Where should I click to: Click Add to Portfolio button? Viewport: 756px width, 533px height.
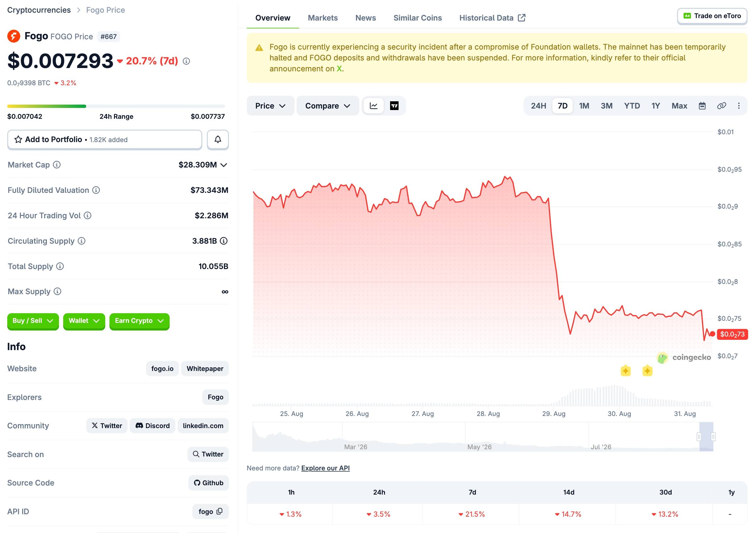tap(105, 140)
